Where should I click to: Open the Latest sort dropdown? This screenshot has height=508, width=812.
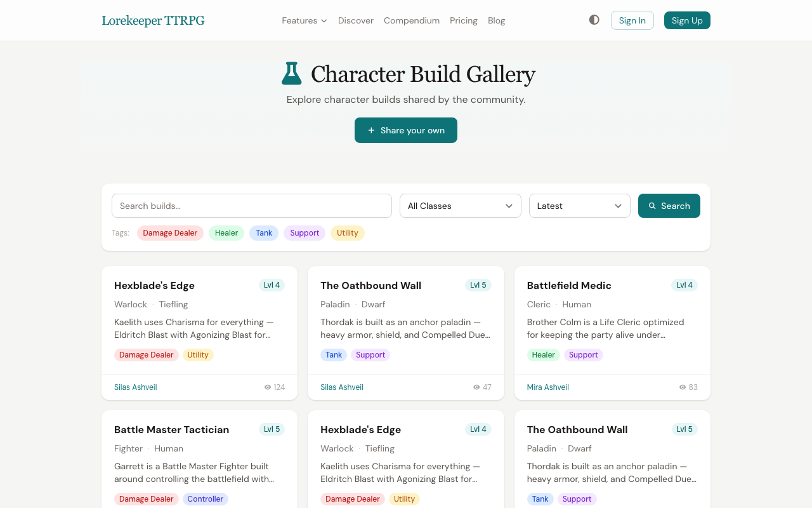click(579, 206)
